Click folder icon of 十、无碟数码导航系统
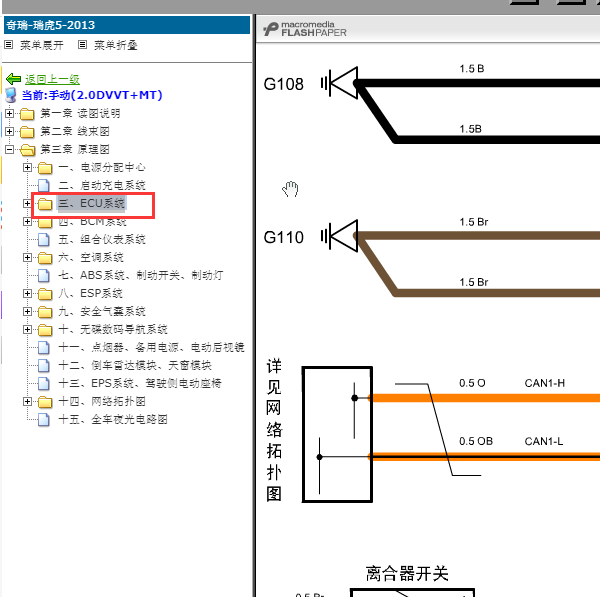Image resolution: width=600 pixels, height=597 pixels. pyautogui.click(x=45, y=329)
